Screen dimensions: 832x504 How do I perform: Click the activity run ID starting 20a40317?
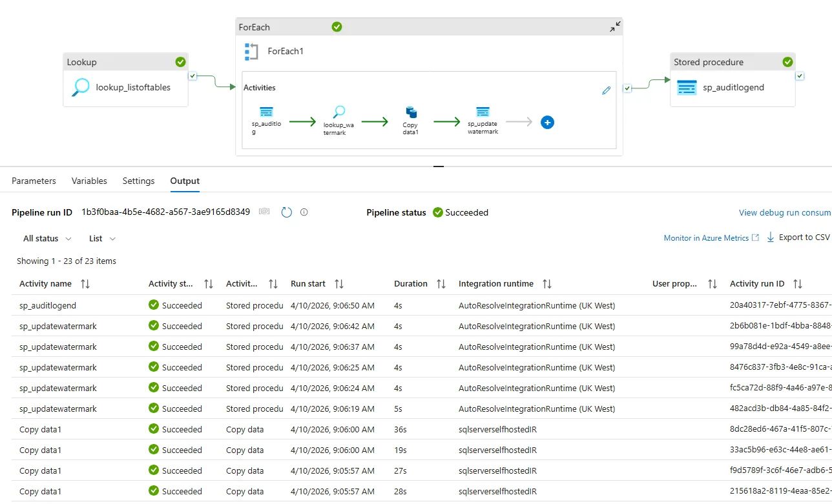pyautogui.click(x=780, y=305)
